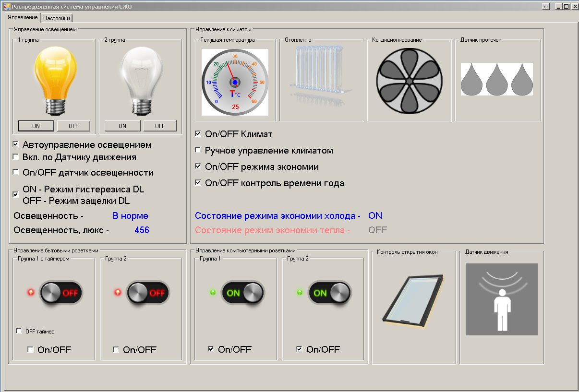The height and width of the screenshot is (392, 579).
Task: Click the water drops leak sensor icon
Action: click(497, 79)
